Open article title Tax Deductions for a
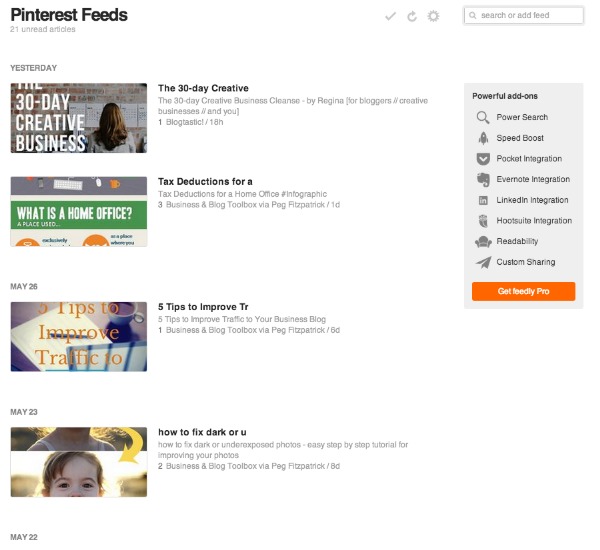 (x=205, y=182)
